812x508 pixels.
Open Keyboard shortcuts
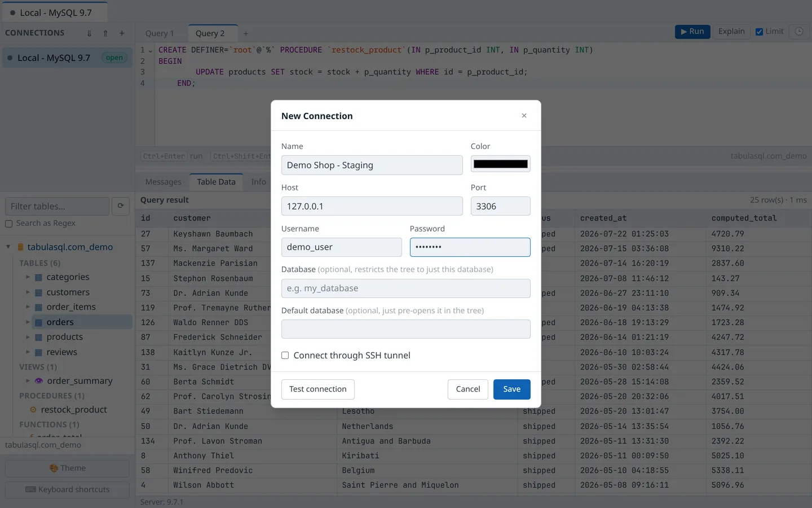click(67, 490)
